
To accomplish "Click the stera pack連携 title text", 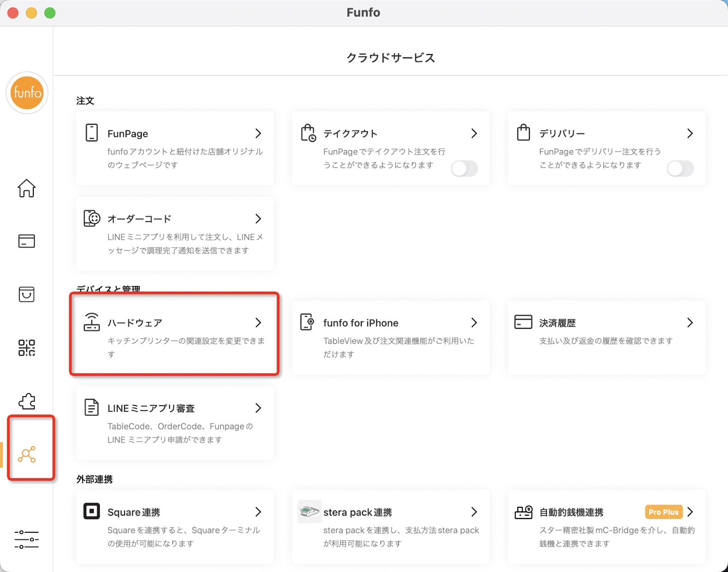I will tap(358, 512).
